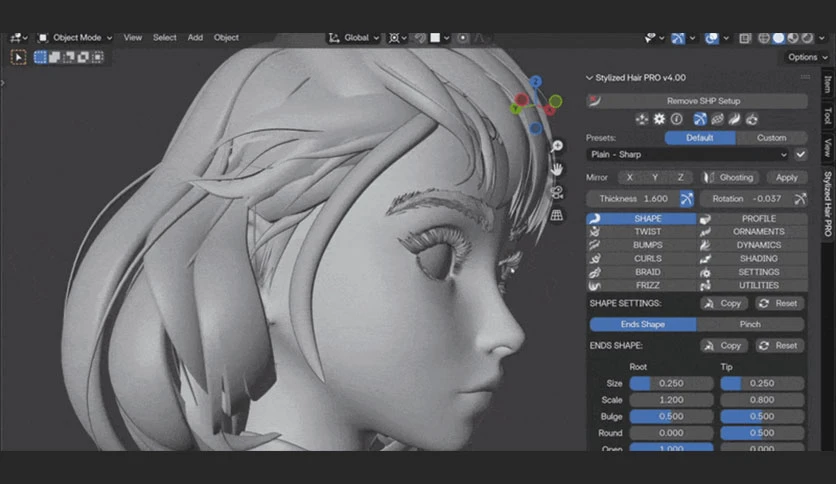836x484 pixels.
Task: Click Copy beside SHAPE SETTINGS
Action: (x=724, y=303)
